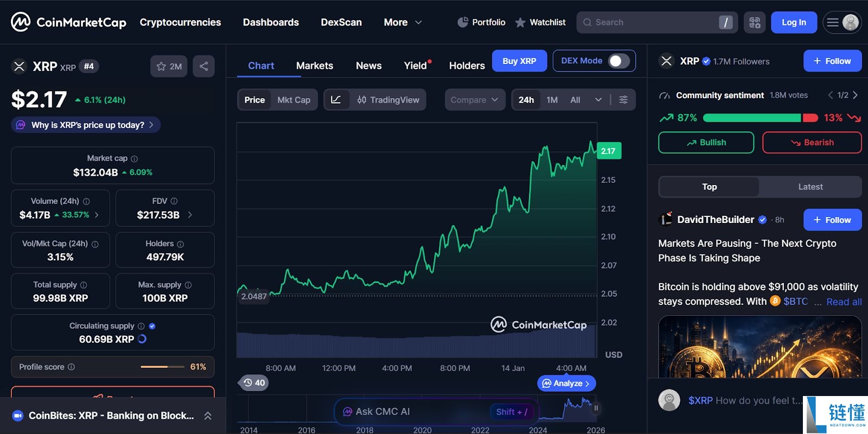868x434 pixels.
Task: Click the QR code scan icon
Action: (x=755, y=22)
